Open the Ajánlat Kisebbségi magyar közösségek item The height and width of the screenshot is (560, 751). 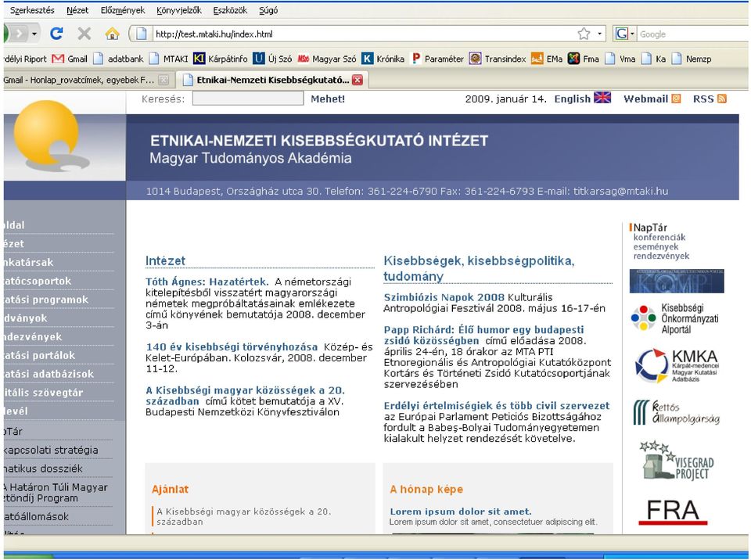244,516
